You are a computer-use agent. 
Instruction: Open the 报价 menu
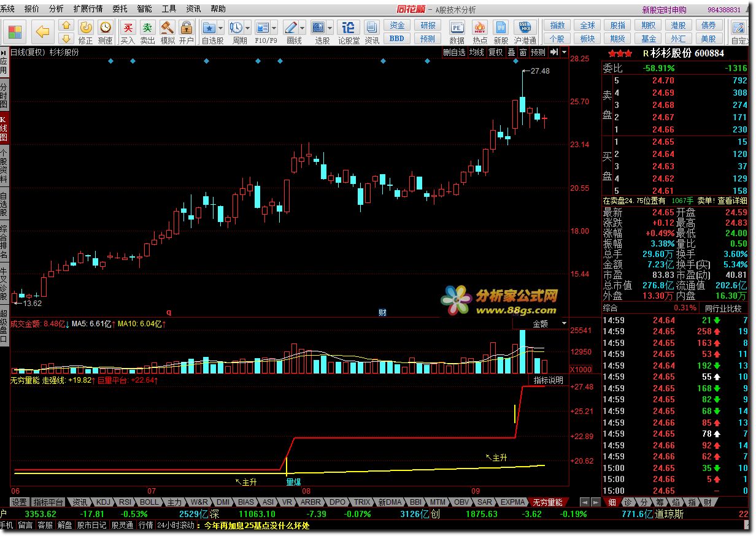[x=31, y=9]
